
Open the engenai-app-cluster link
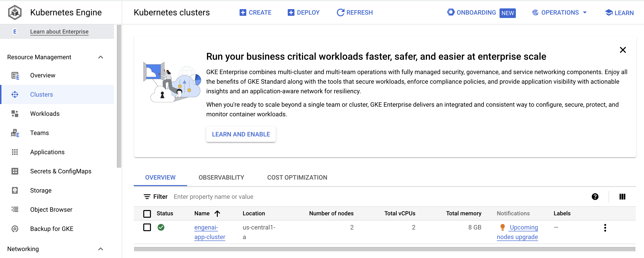click(x=209, y=232)
